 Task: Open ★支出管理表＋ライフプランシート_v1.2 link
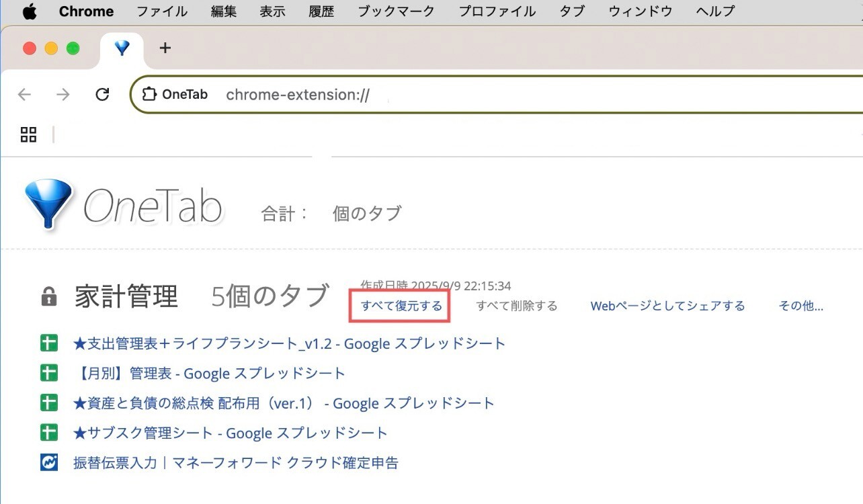289,343
